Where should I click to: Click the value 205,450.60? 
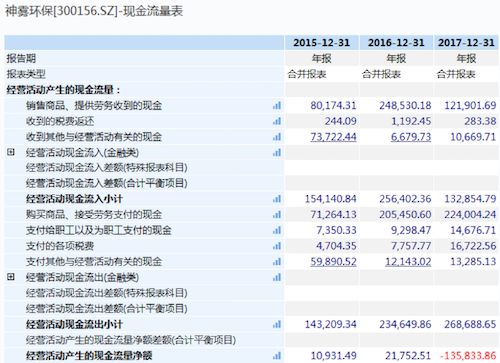point(405,215)
